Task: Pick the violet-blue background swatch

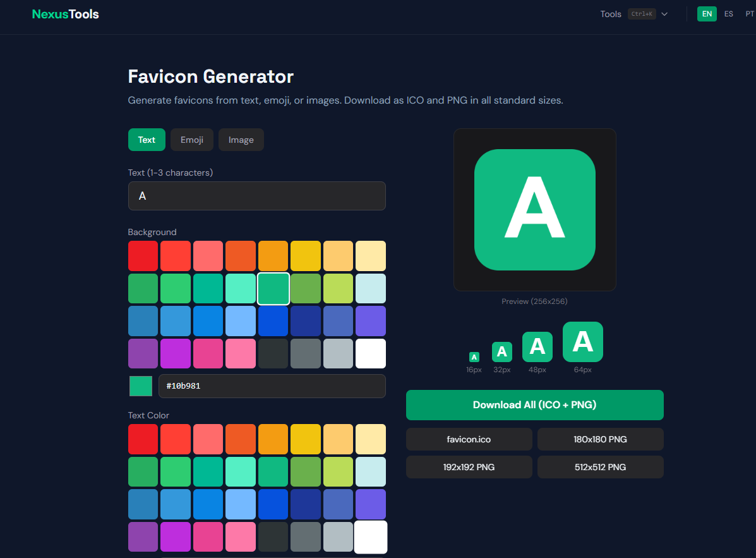Action: [371, 321]
